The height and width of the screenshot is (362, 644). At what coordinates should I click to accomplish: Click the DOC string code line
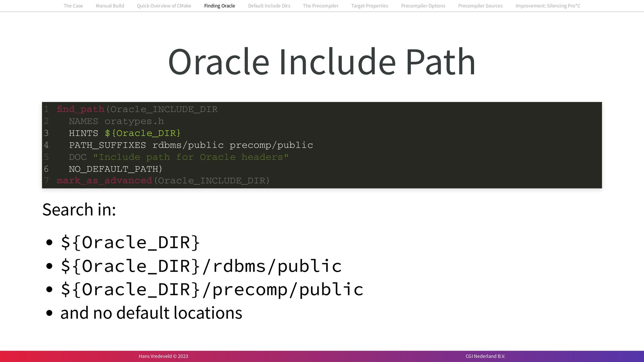(x=178, y=157)
